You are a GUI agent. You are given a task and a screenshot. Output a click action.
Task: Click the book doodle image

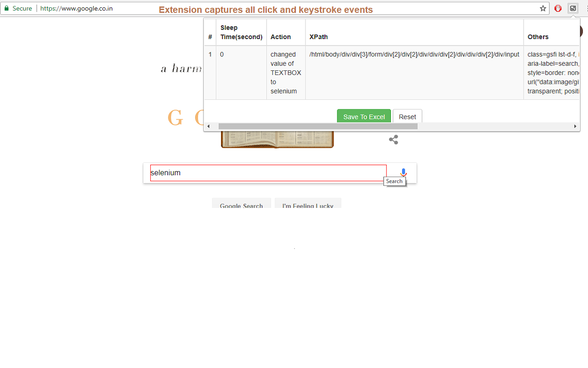(277, 139)
